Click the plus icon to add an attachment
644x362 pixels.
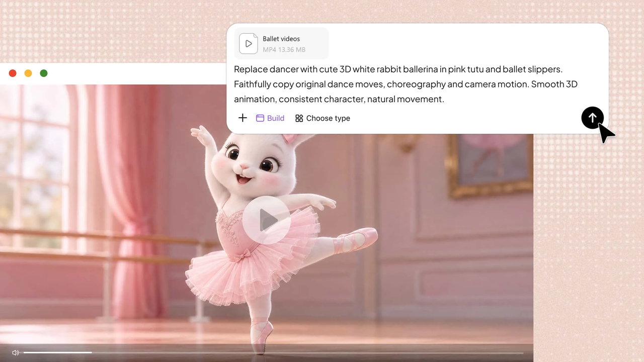pyautogui.click(x=243, y=118)
